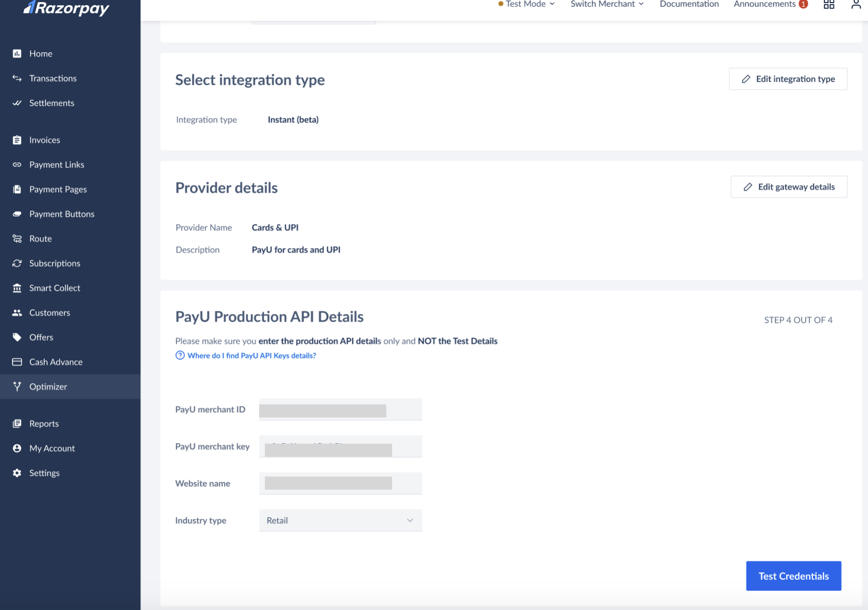Click Edit integration type button
Viewport: 868px width, 610px height.
click(788, 79)
